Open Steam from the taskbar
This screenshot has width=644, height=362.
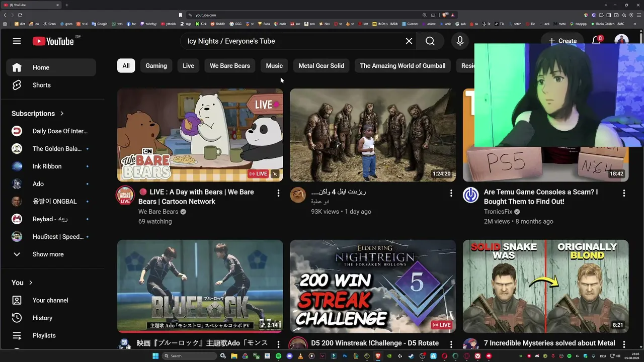pyautogui.click(x=411, y=356)
